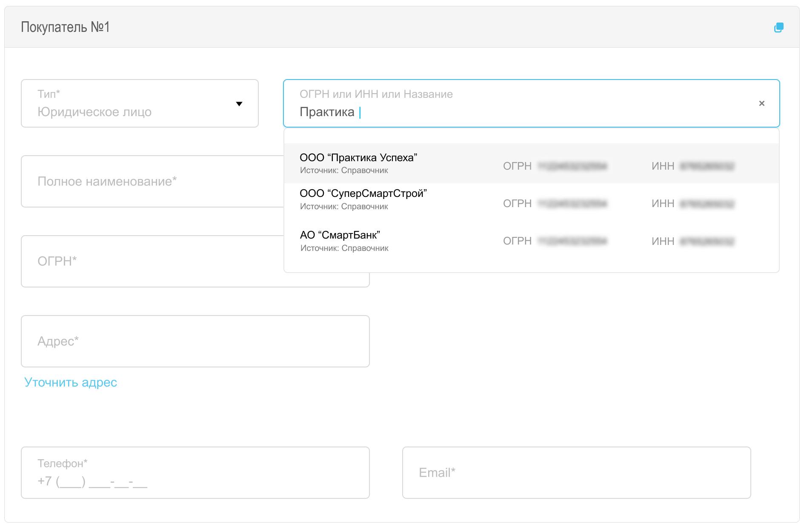Viewport: 804px width, 532px height.
Task: Focus the Адрес input field
Action: pos(195,341)
